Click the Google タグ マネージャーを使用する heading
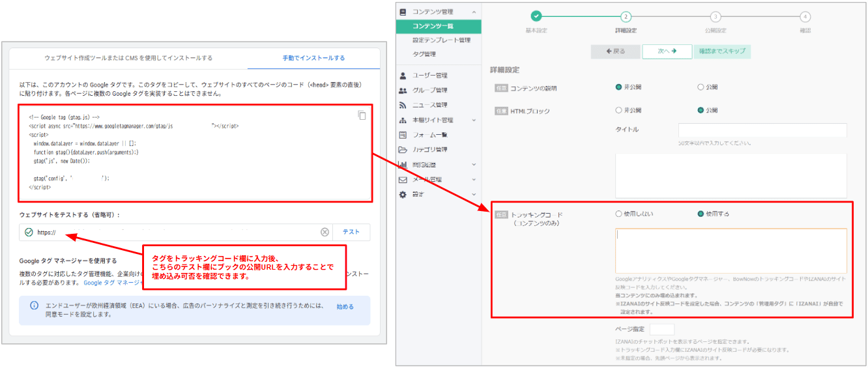 click(68, 261)
